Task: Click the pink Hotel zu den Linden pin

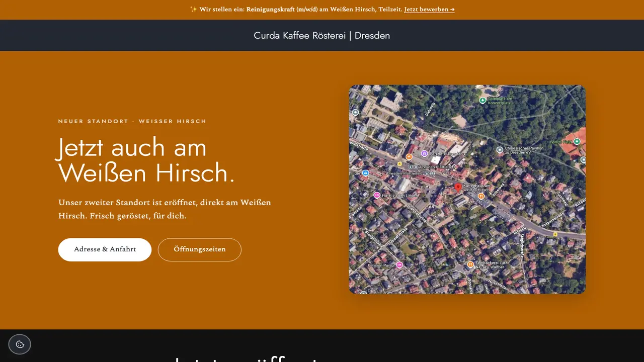Action: click(x=377, y=195)
